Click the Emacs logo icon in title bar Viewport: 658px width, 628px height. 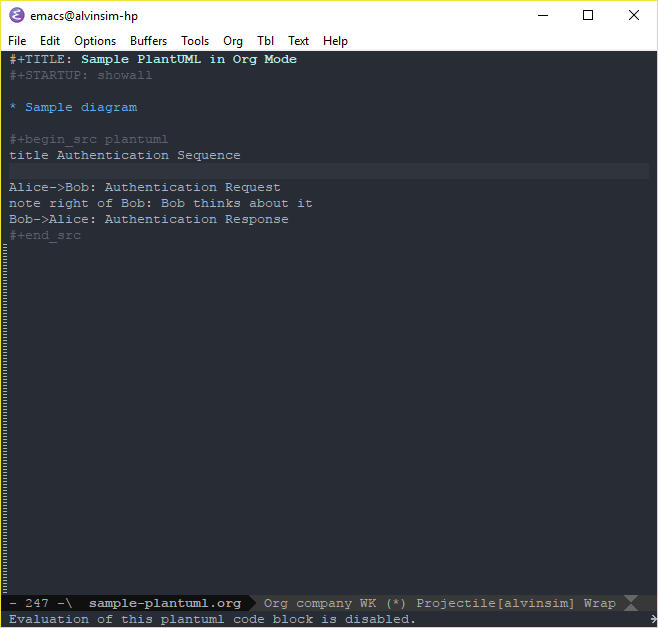coord(17,15)
